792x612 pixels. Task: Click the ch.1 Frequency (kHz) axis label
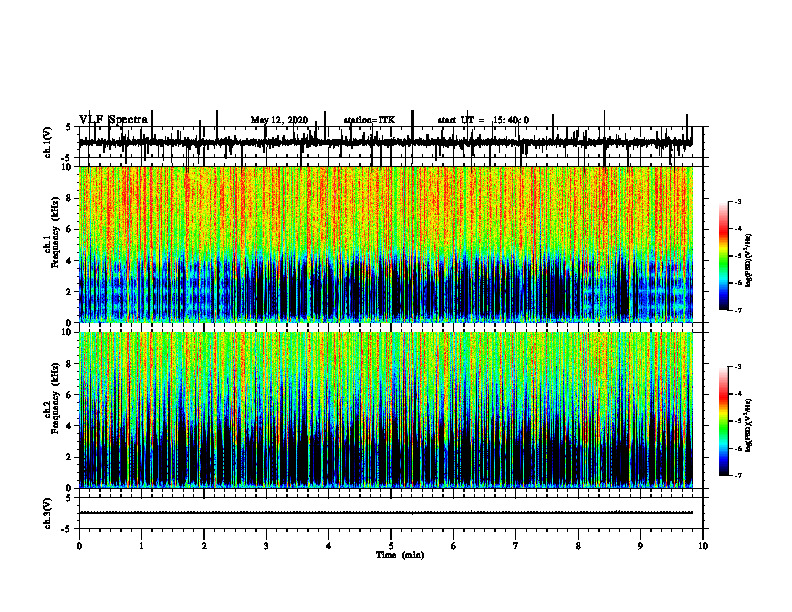(x=52, y=244)
